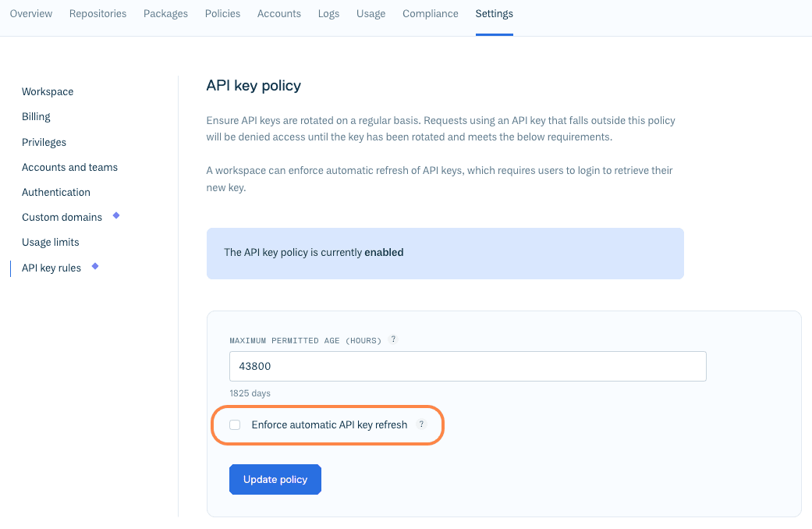The image size is (812, 529).
Task: Open the Overview tab
Action: click(x=31, y=13)
